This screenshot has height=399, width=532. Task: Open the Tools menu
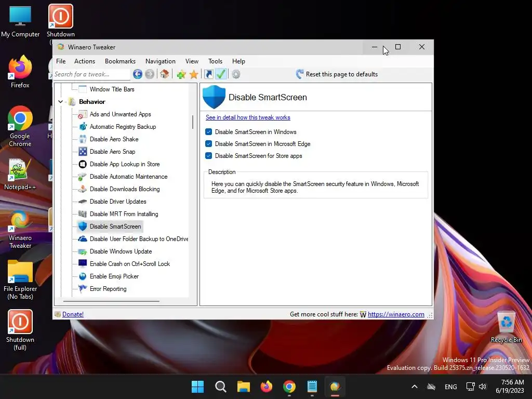pos(215,61)
